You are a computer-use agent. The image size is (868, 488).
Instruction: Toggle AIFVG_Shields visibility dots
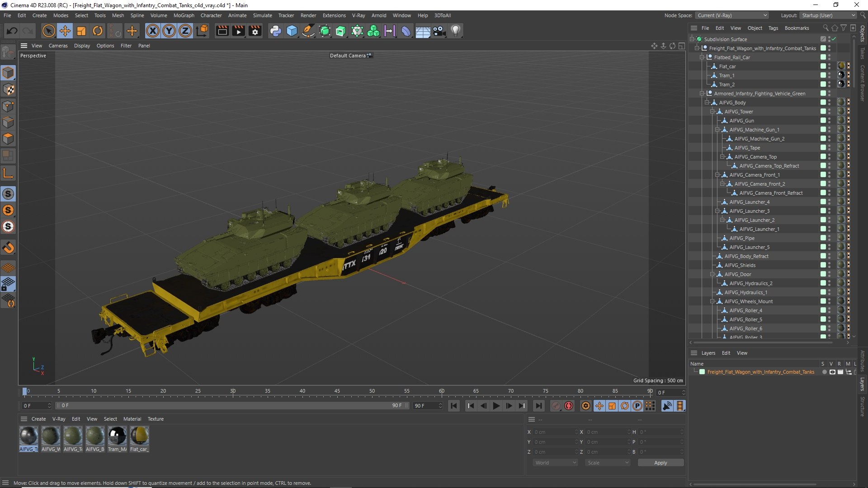pos(829,265)
